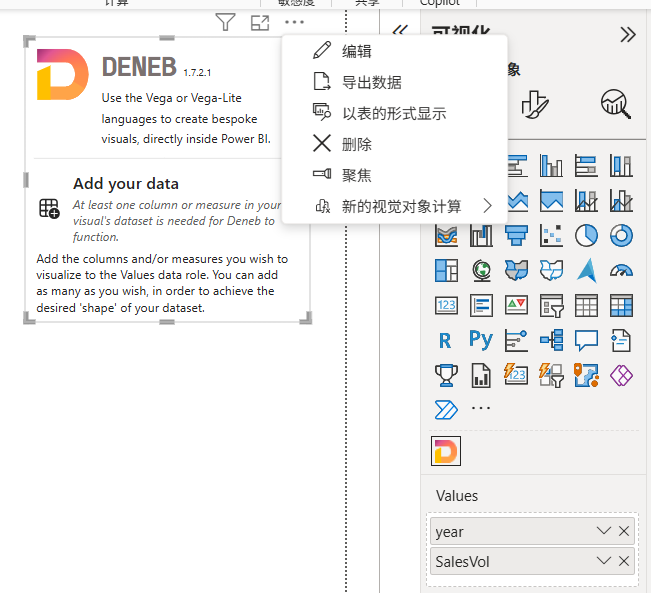The width and height of the screenshot is (651, 593).
Task: Enter focus mode via visual header icon
Action: 260,22
